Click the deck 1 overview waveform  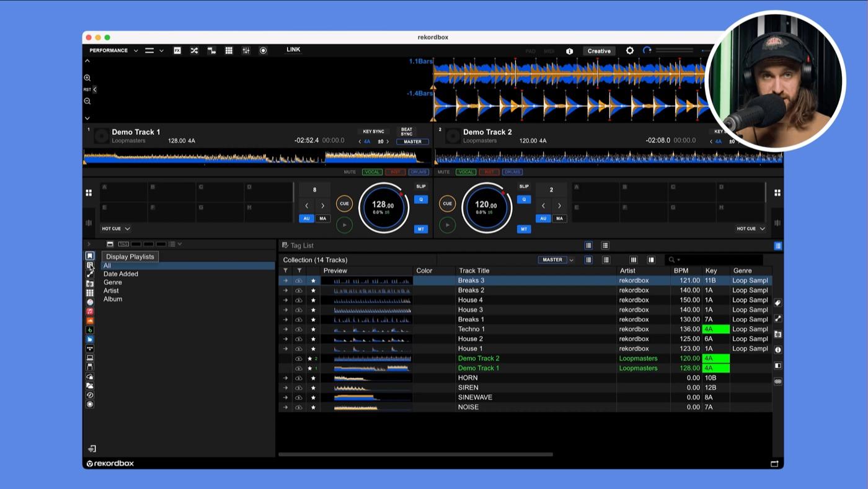pyautogui.click(x=257, y=158)
